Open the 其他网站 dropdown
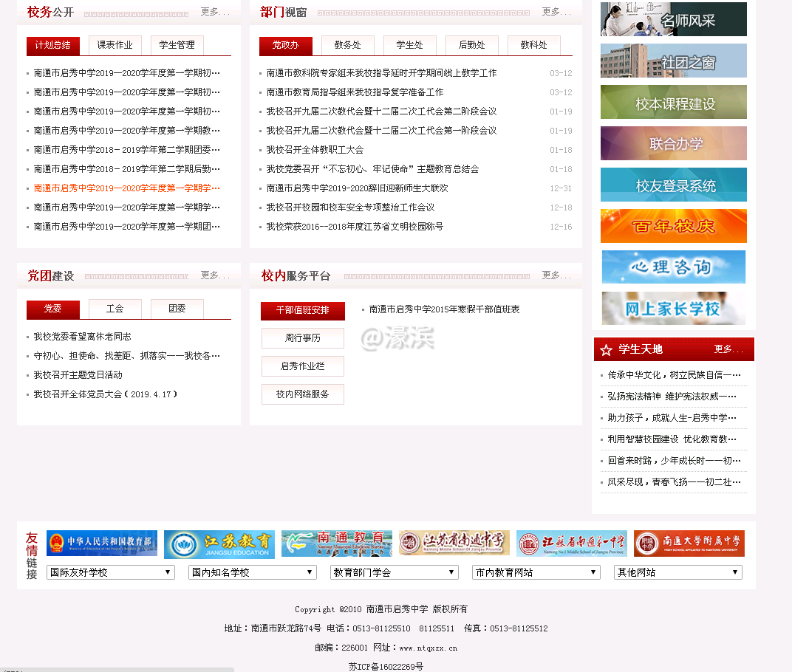 pos(678,572)
